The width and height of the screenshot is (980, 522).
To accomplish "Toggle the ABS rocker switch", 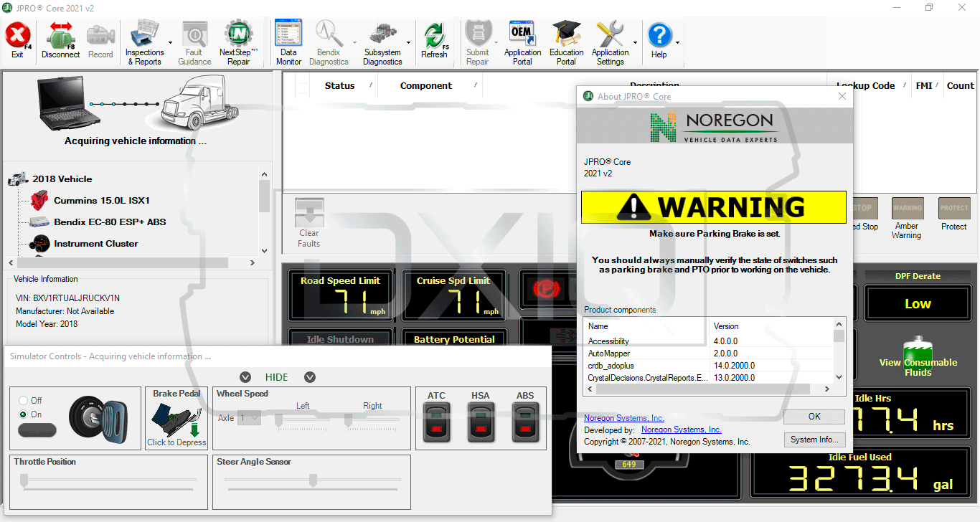I will point(525,422).
